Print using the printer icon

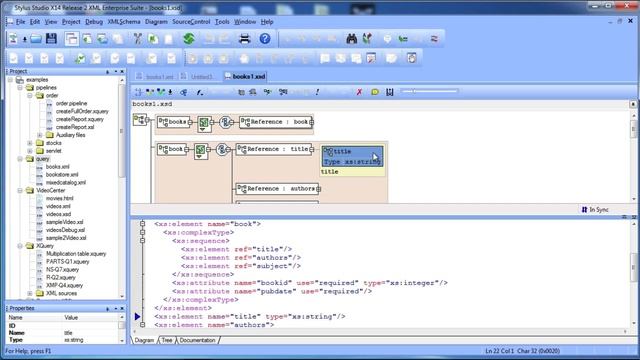244,39
